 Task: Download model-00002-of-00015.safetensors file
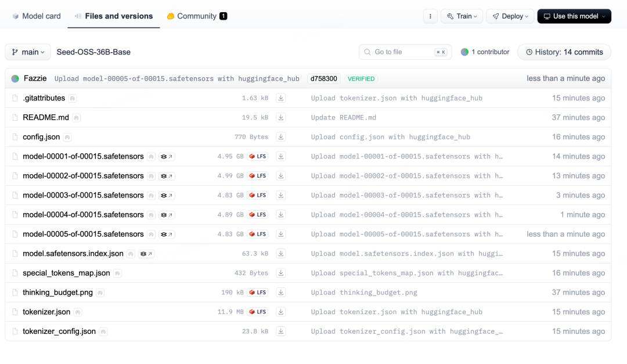pyautogui.click(x=281, y=175)
